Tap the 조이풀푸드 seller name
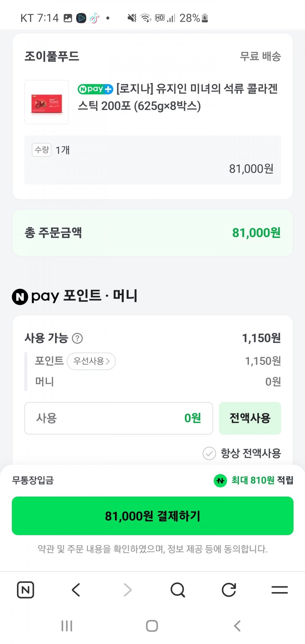This screenshot has width=305, height=644. pyautogui.click(x=52, y=56)
